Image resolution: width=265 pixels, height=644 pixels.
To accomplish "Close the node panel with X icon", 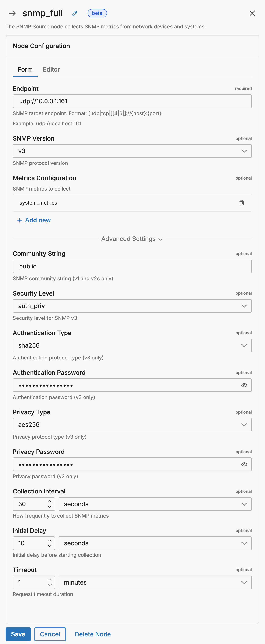I will (x=252, y=13).
